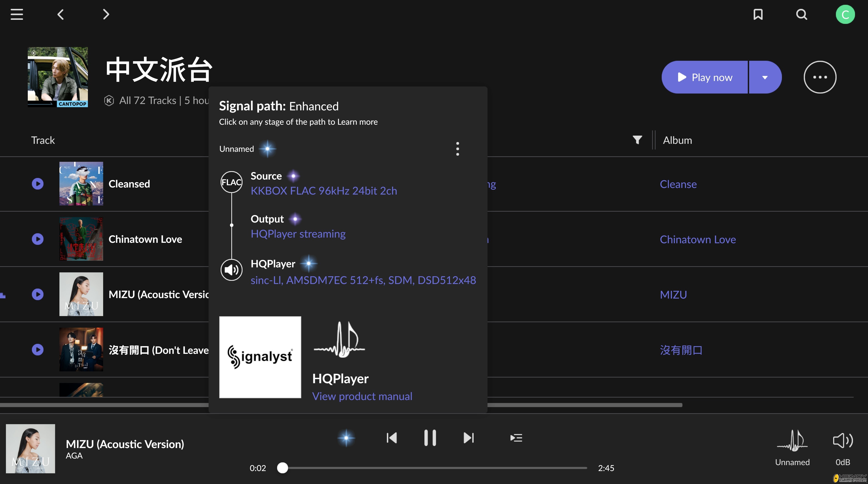The height and width of the screenshot is (484, 868).
Task: Click the elapsed time 0:02
Action: click(x=258, y=468)
